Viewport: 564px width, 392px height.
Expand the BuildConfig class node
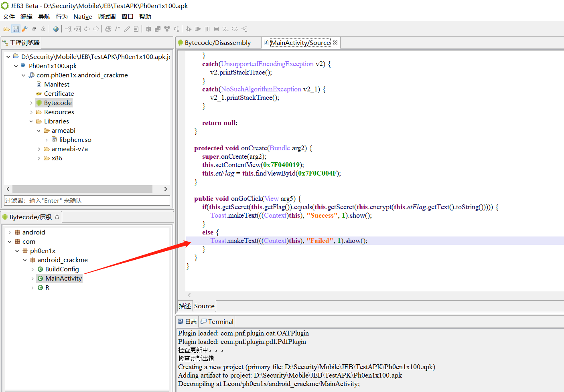click(x=32, y=269)
